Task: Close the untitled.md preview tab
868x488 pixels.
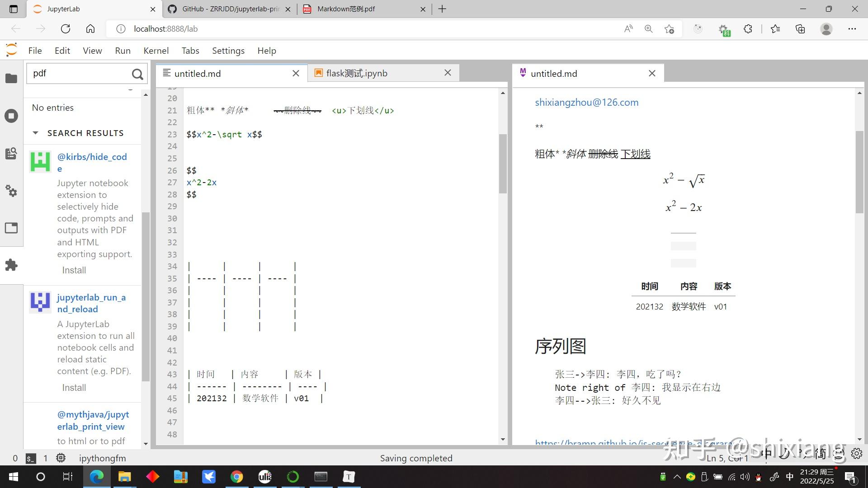Action: tap(652, 73)
